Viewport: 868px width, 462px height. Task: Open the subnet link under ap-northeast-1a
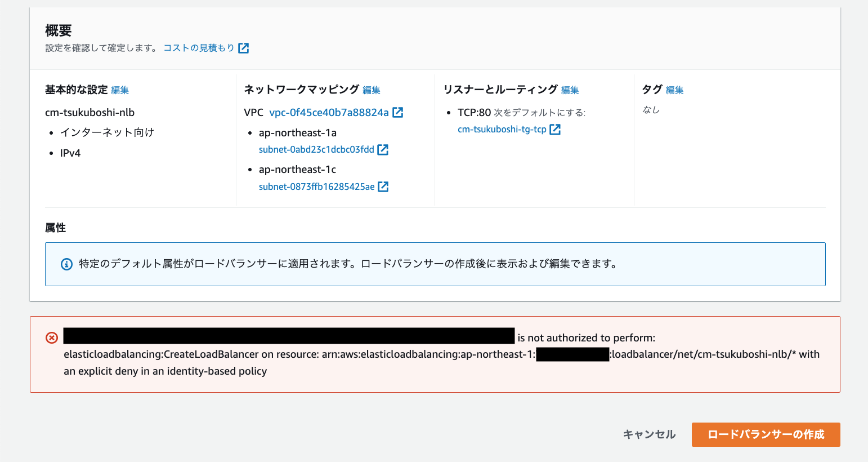click(316, 149)
